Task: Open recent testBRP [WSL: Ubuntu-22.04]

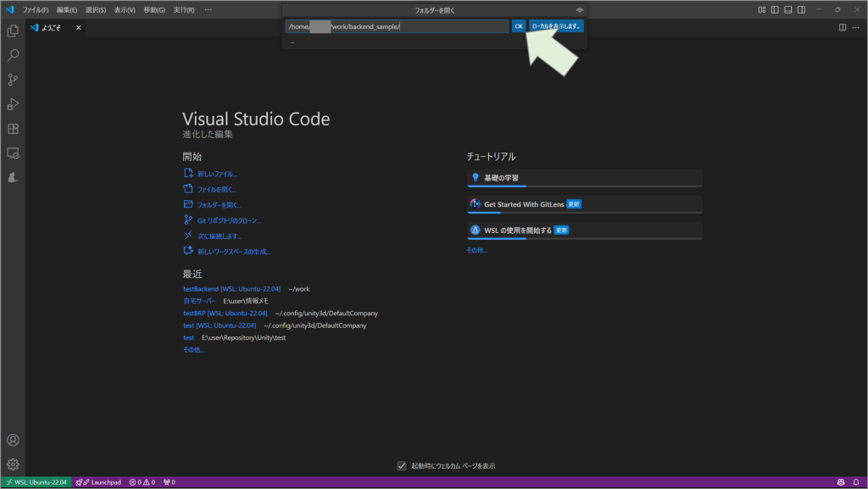Action: pyautogui.click(x=225, y=313)
